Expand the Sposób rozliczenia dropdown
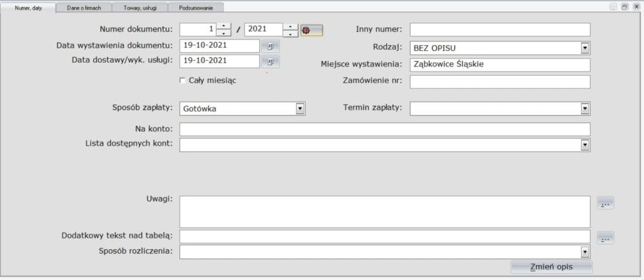The image size is (644, 280). pos(585,252)
